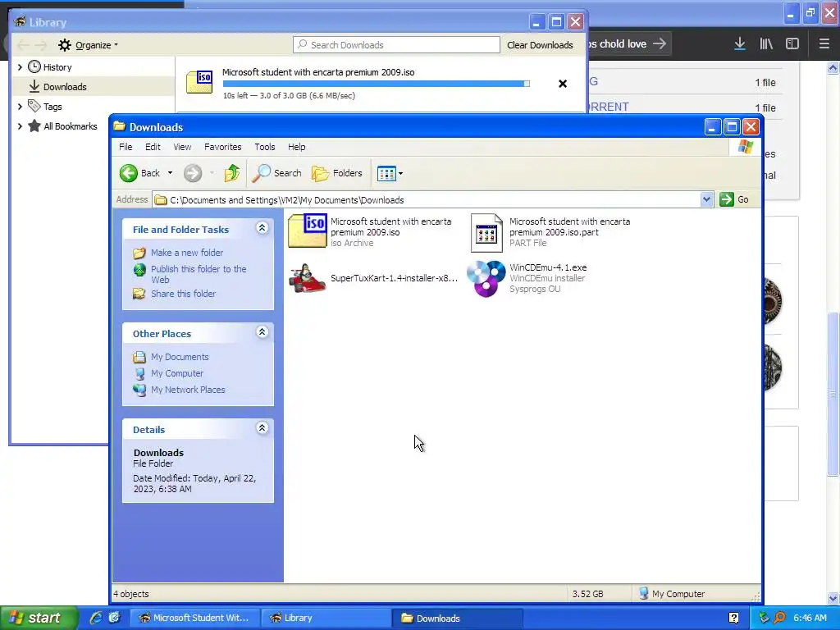Viewport: 840px width, 630px height.
Task: Click the safely remove hardware tray icon
Action: (764, 618)
